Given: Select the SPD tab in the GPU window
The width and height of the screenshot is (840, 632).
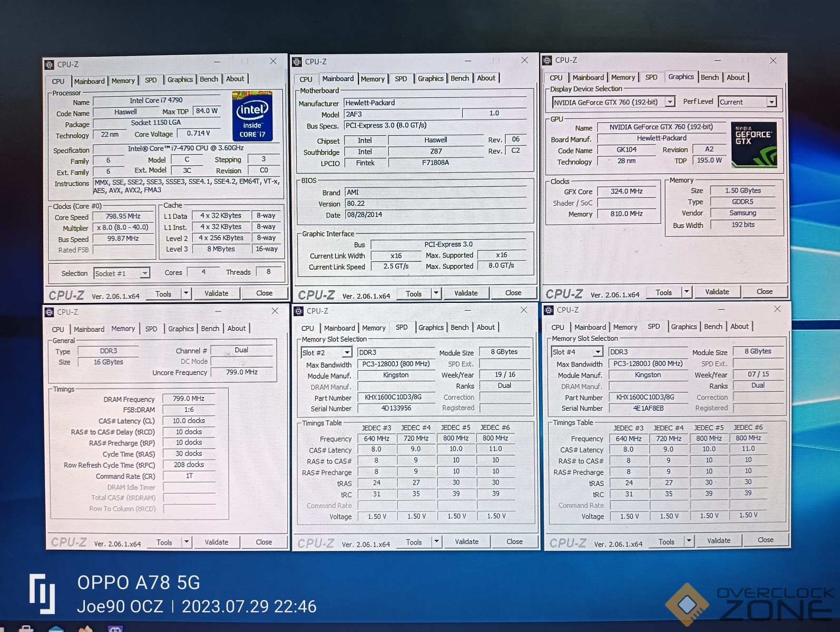Looking at the screenshot, I should coord(651,77).
